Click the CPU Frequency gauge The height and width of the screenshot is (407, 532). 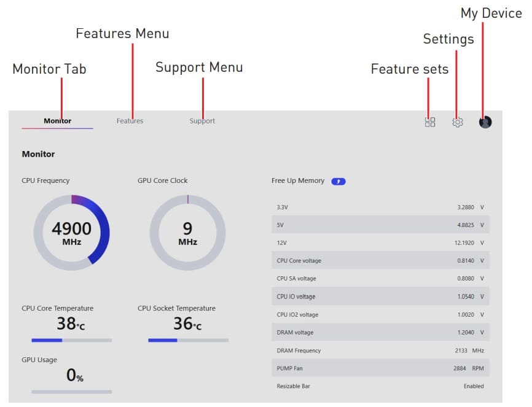[72, 233]
